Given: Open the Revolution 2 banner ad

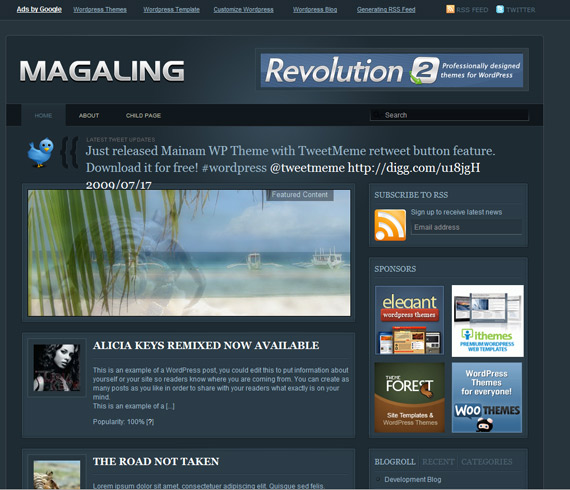Looking at the screenshot, I should 392,71.
